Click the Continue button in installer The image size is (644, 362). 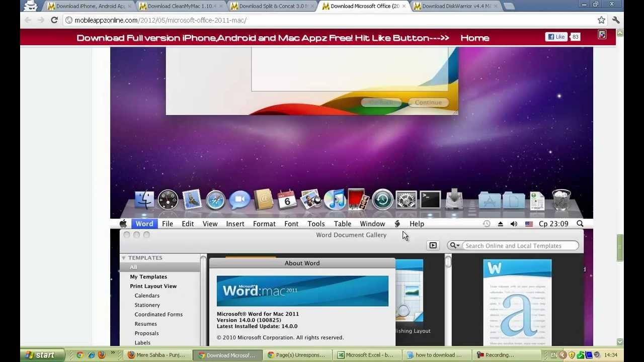pos(428,103)
